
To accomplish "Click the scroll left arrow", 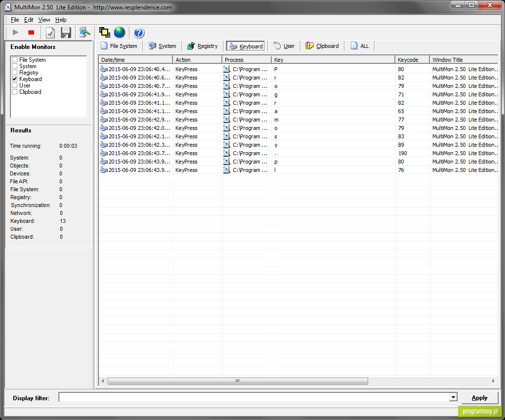I will point(103,381).
